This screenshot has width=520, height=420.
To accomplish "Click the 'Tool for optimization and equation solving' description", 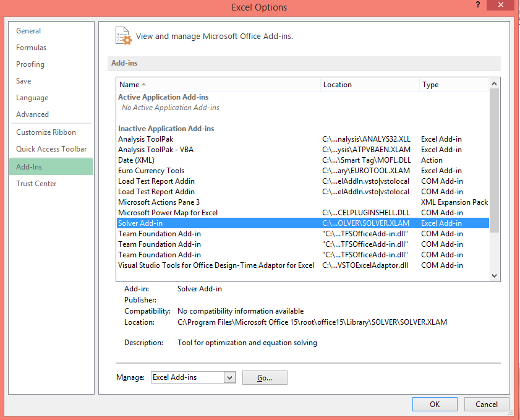I will tap(247, 343).
